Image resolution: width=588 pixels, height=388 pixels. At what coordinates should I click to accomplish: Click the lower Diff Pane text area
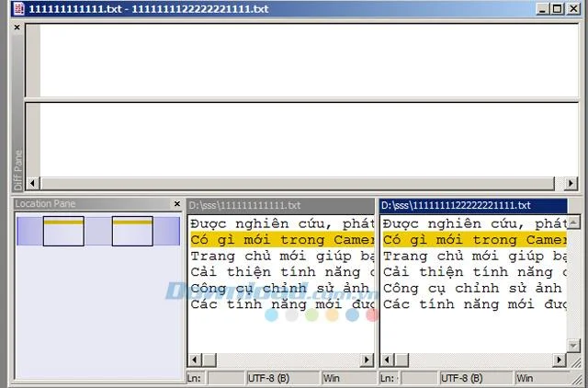coord(310,139)
